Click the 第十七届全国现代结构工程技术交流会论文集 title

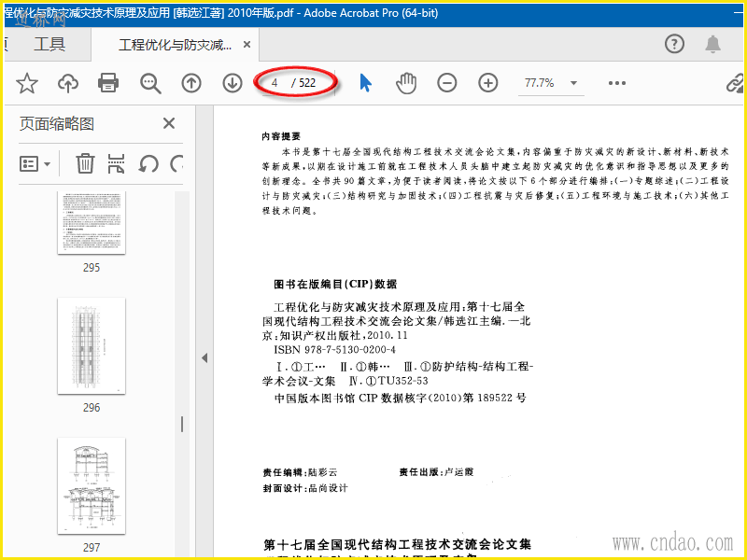(398, 544)
